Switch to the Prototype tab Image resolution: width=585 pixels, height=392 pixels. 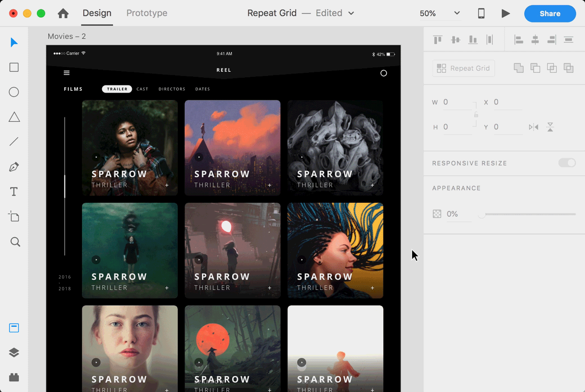pos(147,13)
